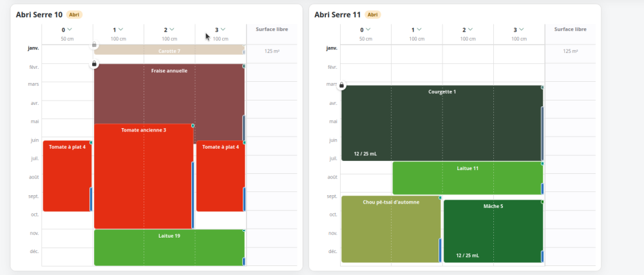Click the Abri tag beside Abri Serre 11
This screenshot has width=644, height=275.
372,15
